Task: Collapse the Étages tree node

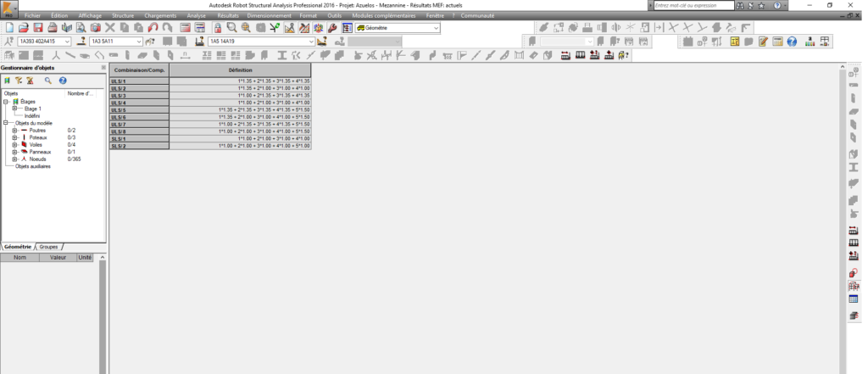Action: click(x=6, y=102)
